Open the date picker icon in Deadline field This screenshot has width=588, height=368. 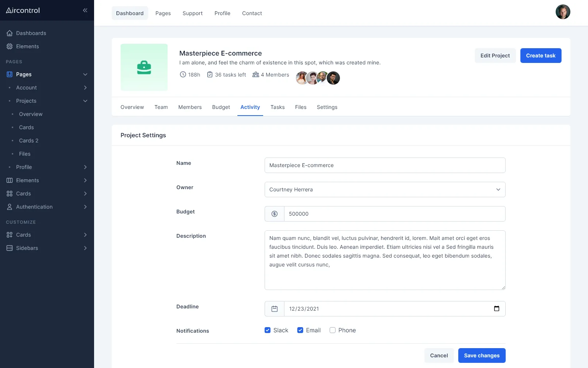tap(496, 309)
